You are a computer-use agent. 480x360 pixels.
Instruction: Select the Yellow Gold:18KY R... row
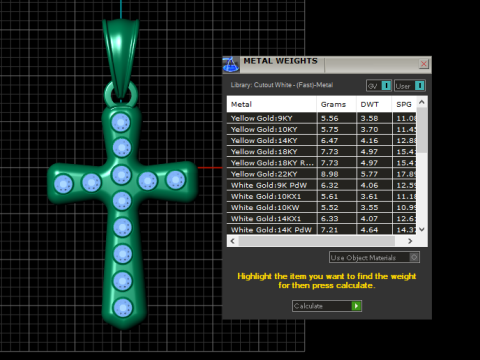coord(322,163)
